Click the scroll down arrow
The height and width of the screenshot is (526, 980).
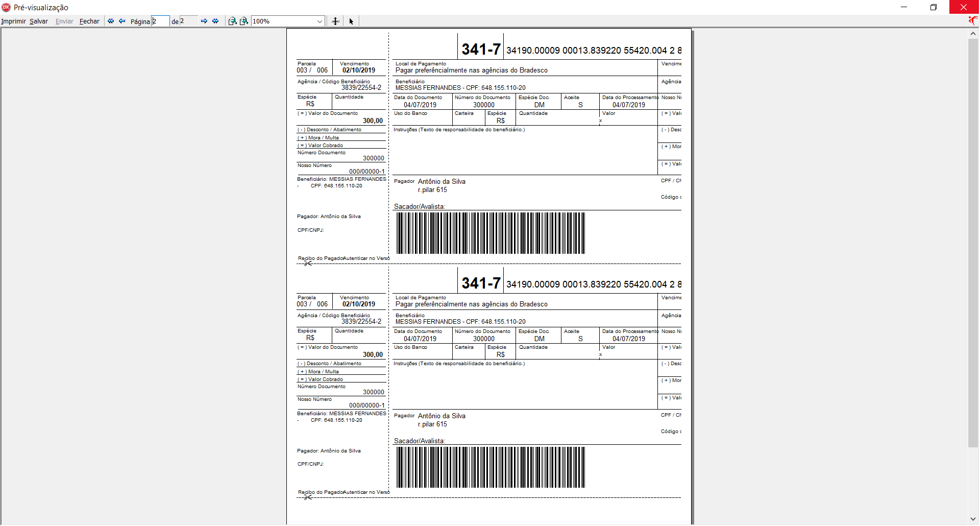(973, 519)
